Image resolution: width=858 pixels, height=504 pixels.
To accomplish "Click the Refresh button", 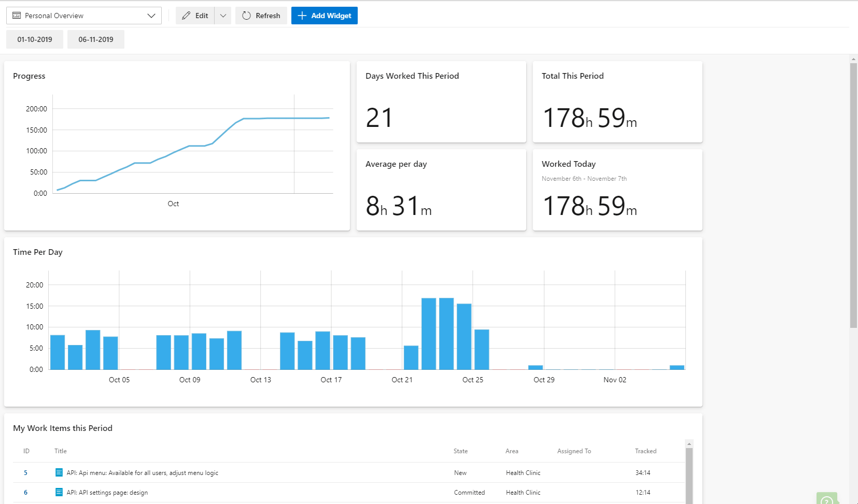I will 261,16.
